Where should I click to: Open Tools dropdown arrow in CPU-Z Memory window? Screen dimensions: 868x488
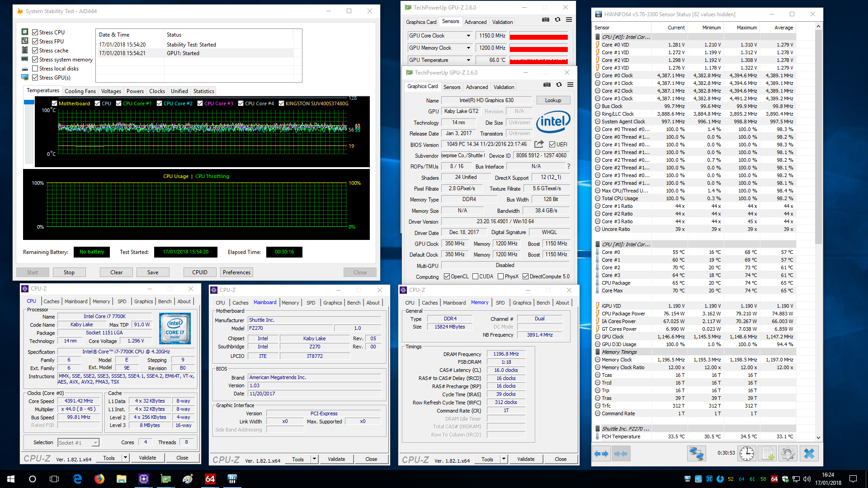[x=504, y=459]
